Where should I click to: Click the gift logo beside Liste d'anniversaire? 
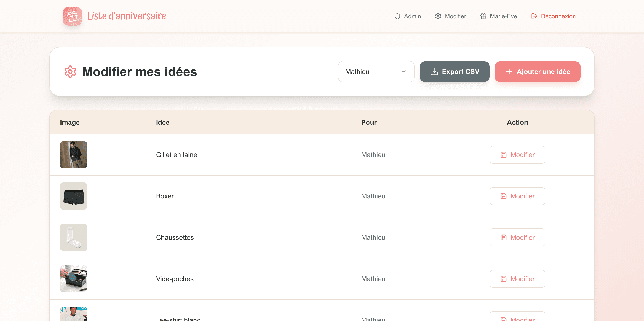pos(72,16)
